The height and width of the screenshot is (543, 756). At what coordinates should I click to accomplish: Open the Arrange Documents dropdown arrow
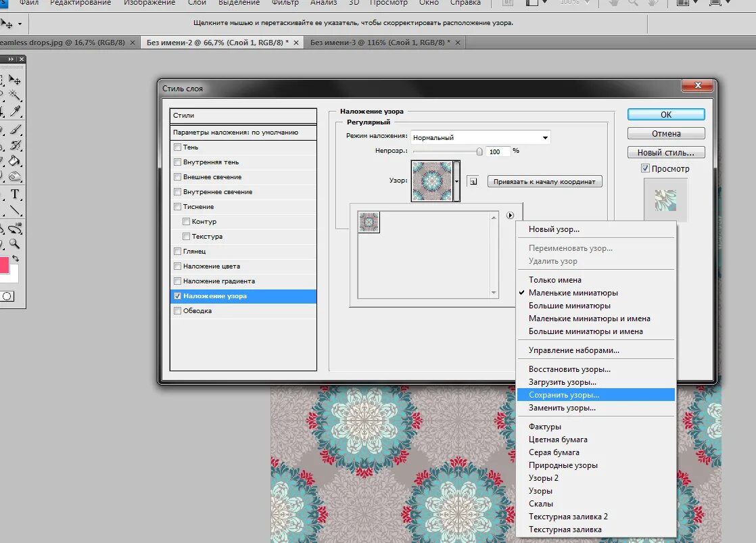point(695,3)
